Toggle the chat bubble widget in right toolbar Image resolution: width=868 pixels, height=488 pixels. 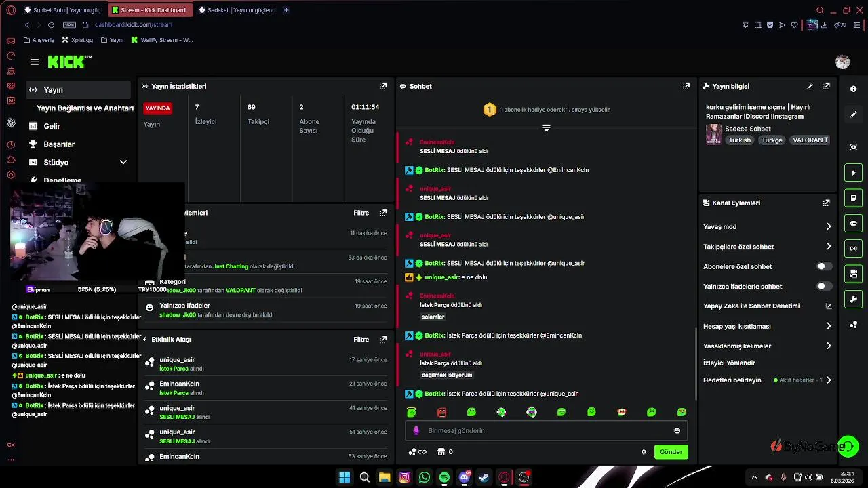tap(853, 223)
